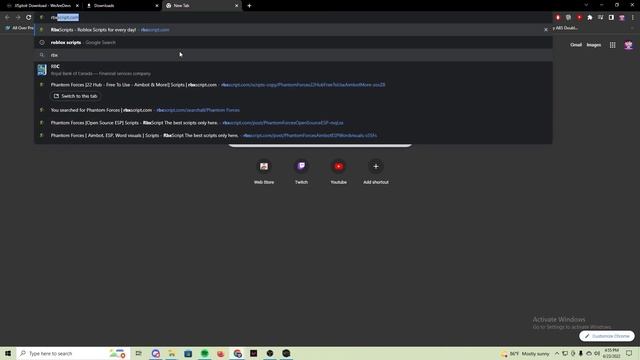The image size is (640, 360).
Task: Click the address bar text field
Action: point(294,18)
